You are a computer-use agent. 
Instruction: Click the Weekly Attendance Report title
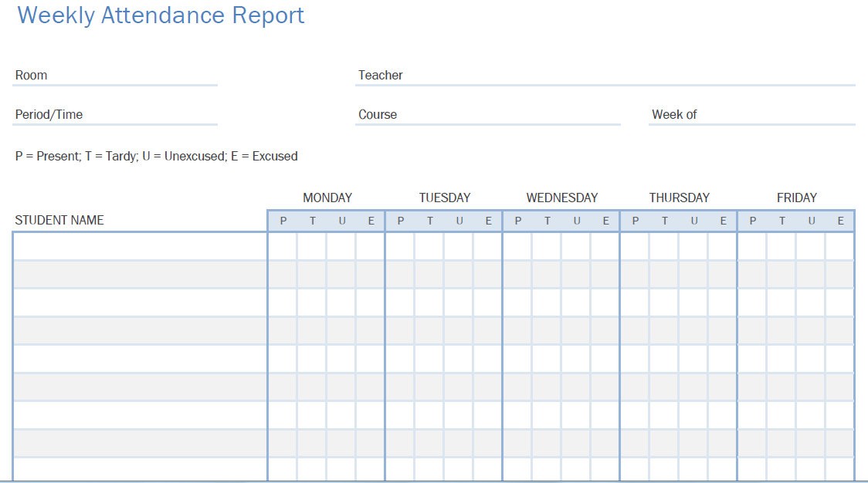point(161,15)
